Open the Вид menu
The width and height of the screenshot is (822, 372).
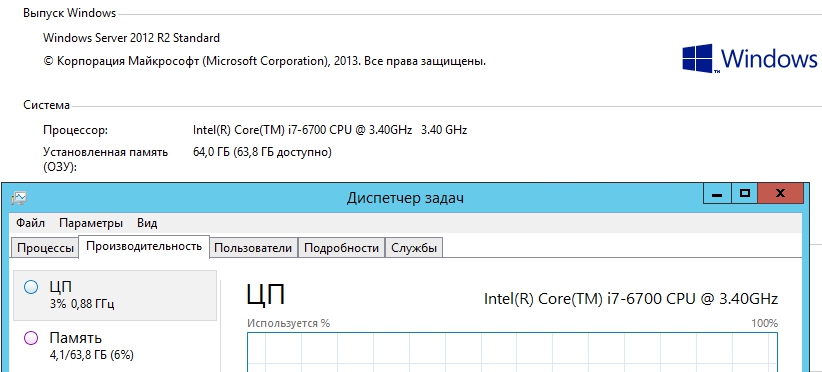pyautogui.click(x=147, y=223)
